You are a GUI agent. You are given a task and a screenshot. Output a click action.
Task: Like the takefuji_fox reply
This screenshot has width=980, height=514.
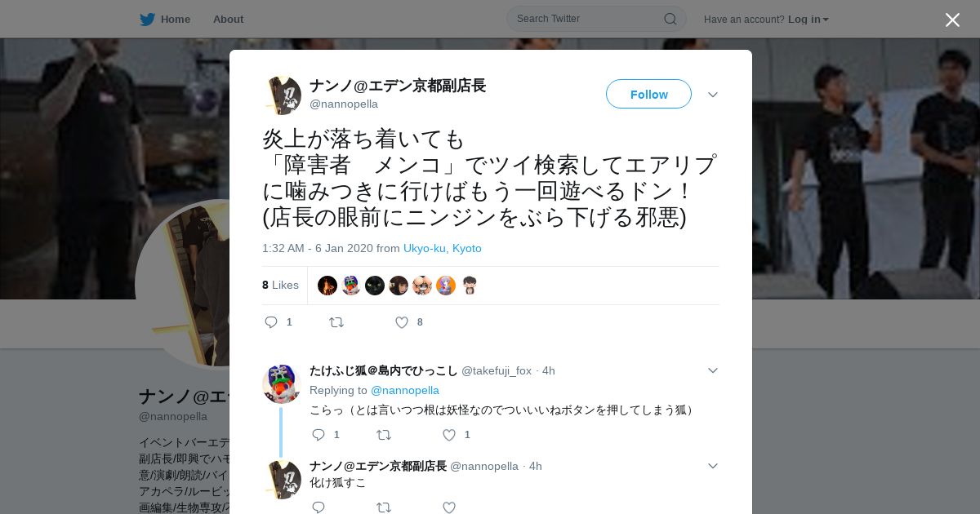point(448,435)
